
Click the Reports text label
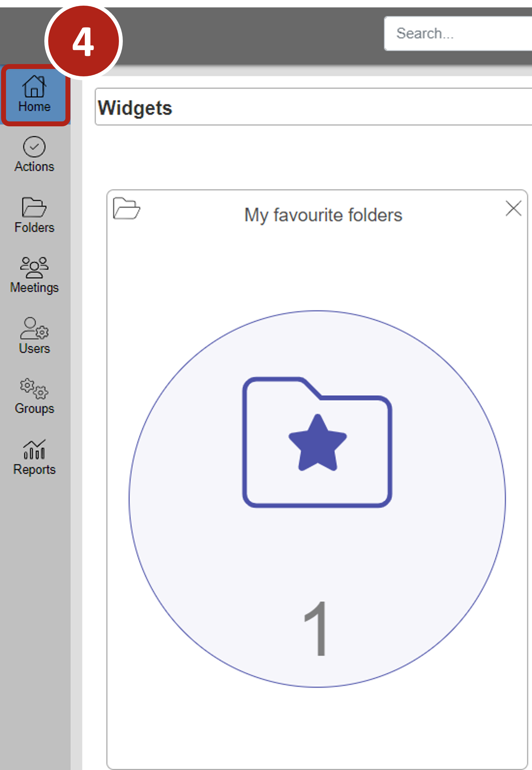point(34,469)
